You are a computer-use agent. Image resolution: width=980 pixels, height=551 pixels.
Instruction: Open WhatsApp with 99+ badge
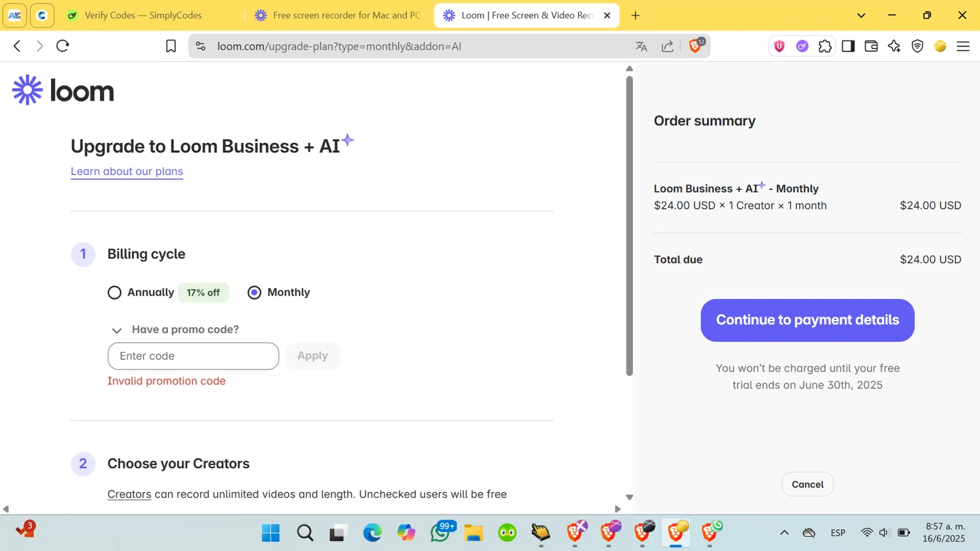click(x=442, y=531)
